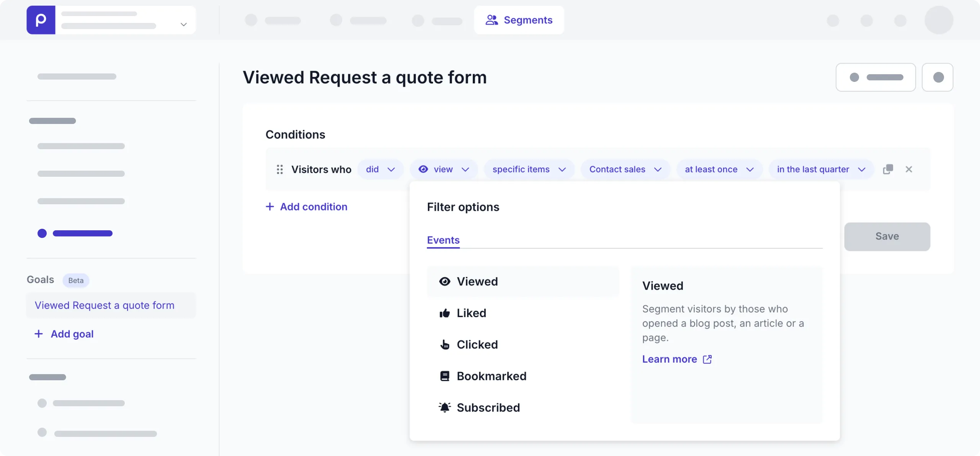Remove the condition with X icon
980x456 pixels.
[909, 169]
